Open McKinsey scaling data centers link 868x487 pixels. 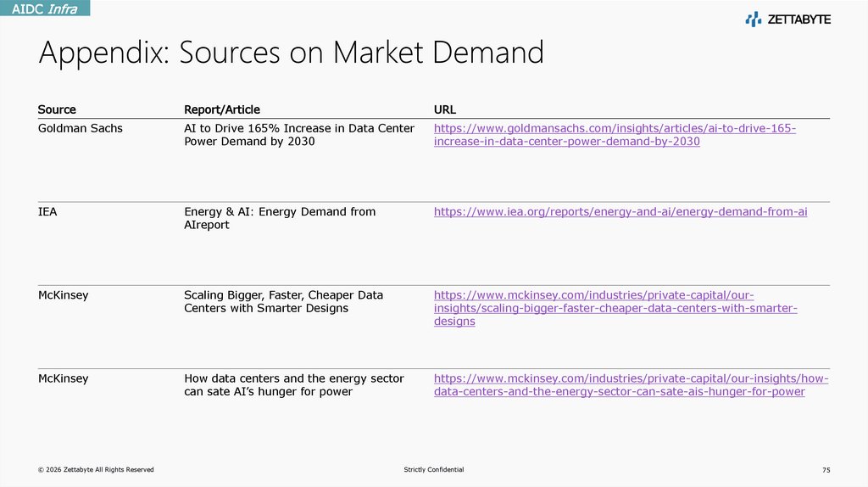(x=615, y=308)
